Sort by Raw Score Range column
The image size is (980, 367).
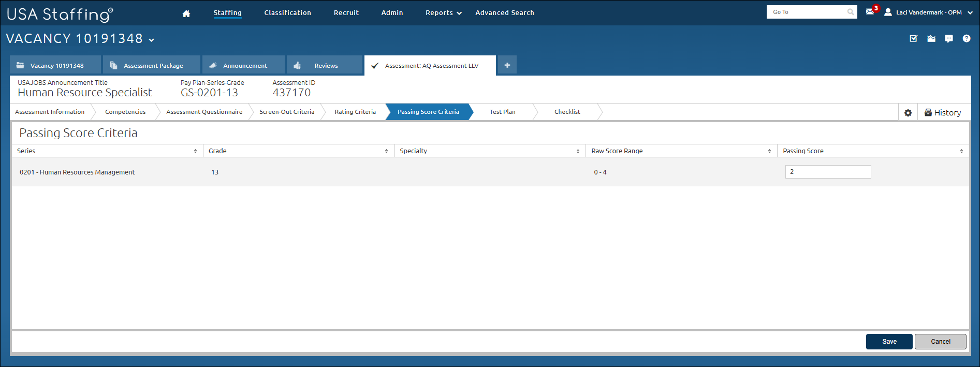pos(769,151)
